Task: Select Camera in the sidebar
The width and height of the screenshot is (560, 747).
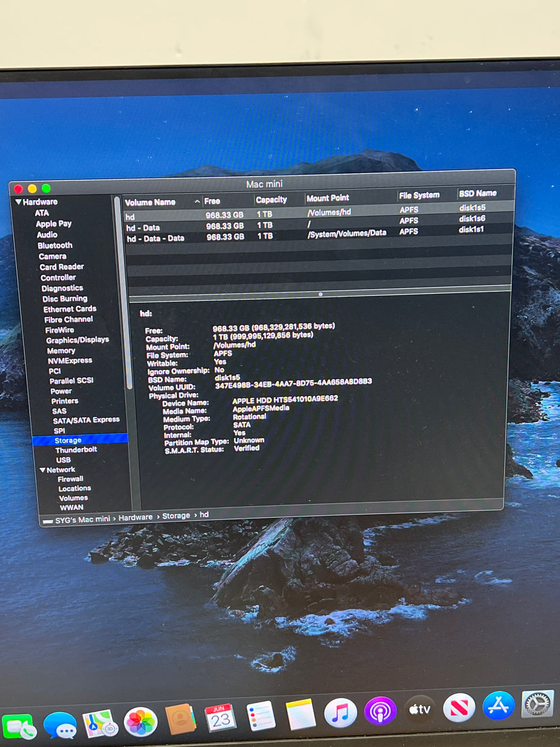Action: click(52, 256)
